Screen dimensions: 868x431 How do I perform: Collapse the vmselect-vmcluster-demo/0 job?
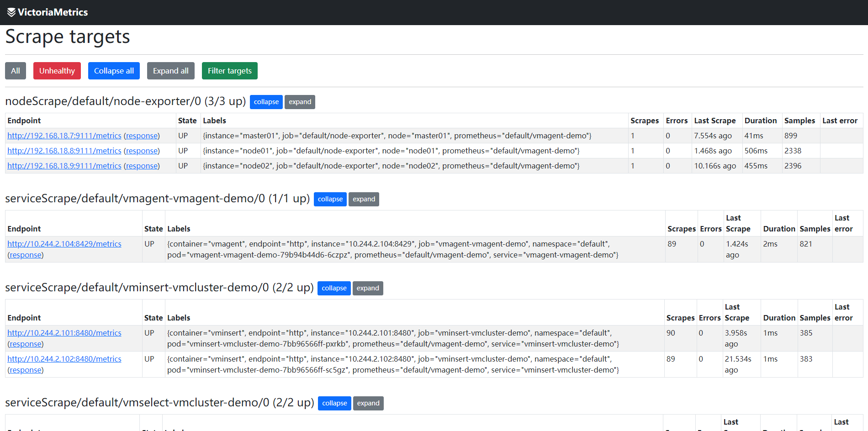[x=334, y=403]
